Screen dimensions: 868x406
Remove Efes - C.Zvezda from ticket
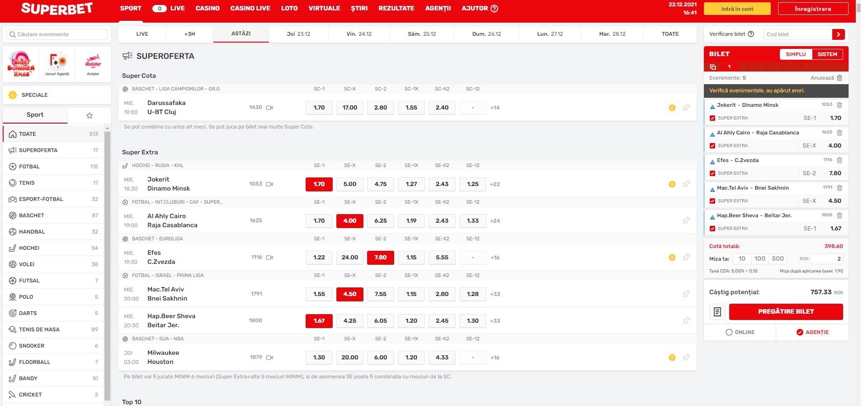(x=840, y=160)
